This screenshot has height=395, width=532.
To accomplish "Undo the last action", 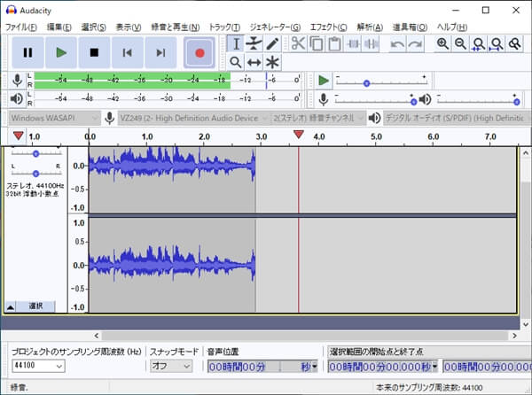I will tap(397, 43).
